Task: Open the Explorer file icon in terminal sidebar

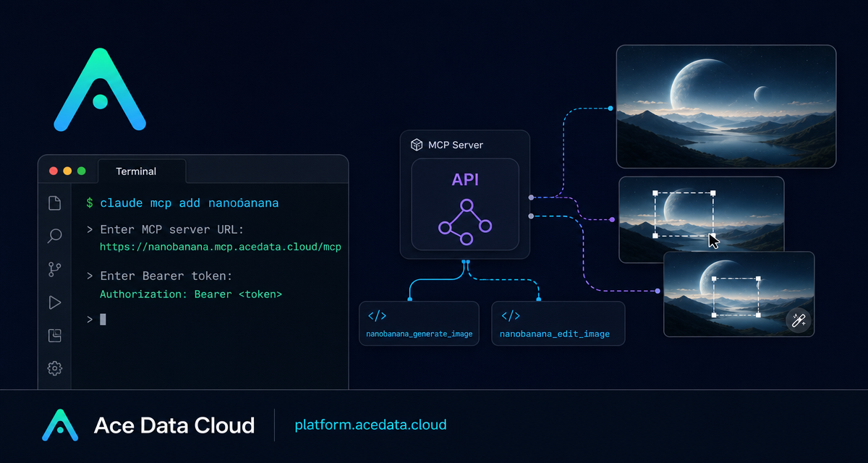Action: (54, 203)
